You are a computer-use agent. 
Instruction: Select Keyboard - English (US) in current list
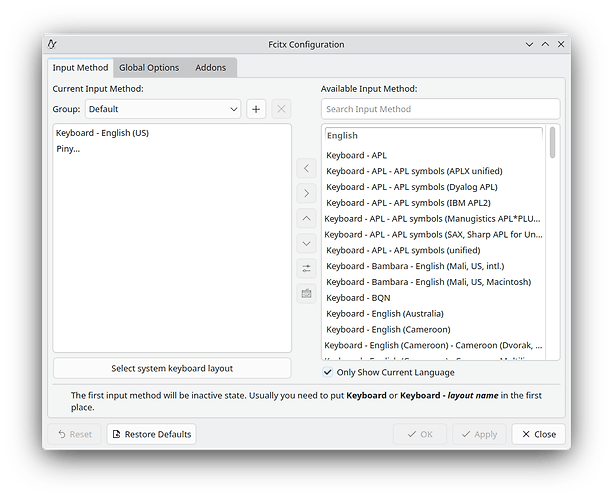tap(172, 133)
